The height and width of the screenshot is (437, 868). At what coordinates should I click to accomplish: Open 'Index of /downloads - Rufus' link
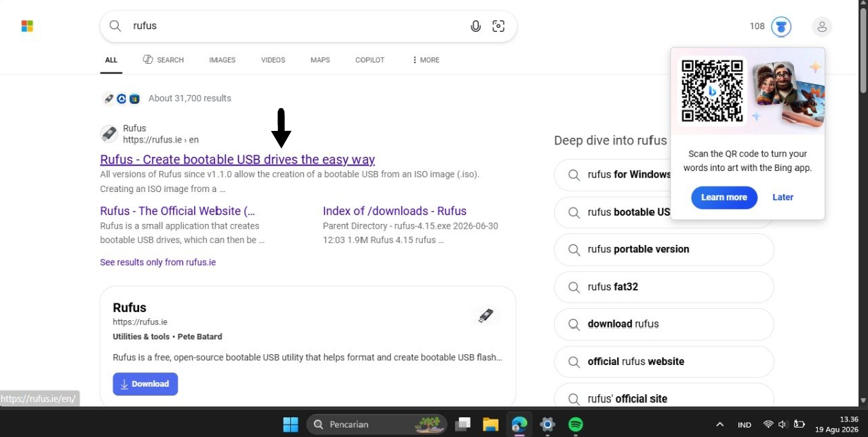[395, 211]
